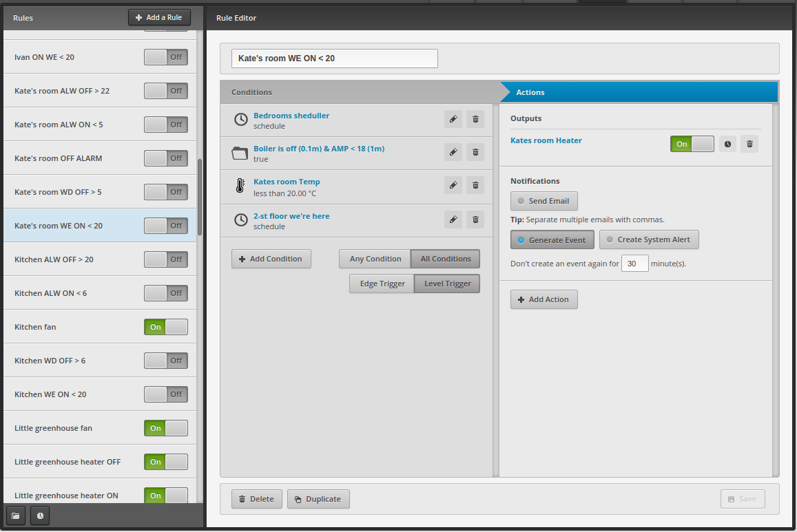Image resolution: width=797 pixels, height=532 pixels.
Task: Choose Any Condition matching mode
Action: [375, 259]
